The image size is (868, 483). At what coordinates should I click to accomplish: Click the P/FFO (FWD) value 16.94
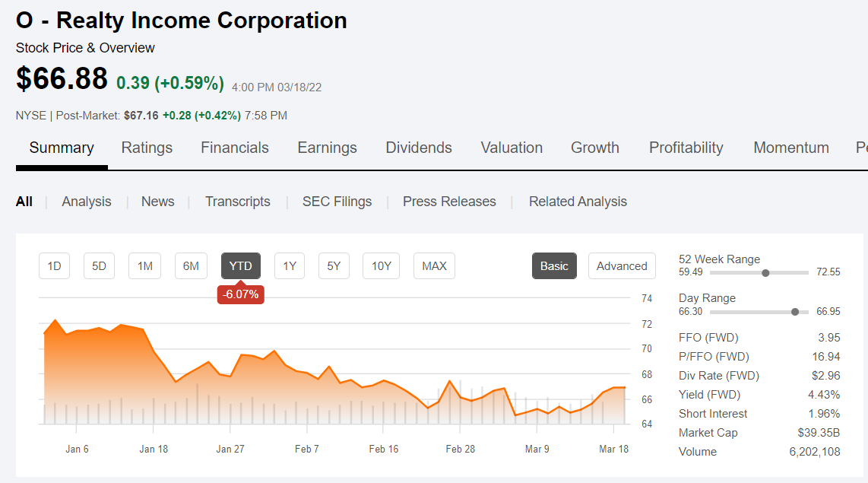826,357
